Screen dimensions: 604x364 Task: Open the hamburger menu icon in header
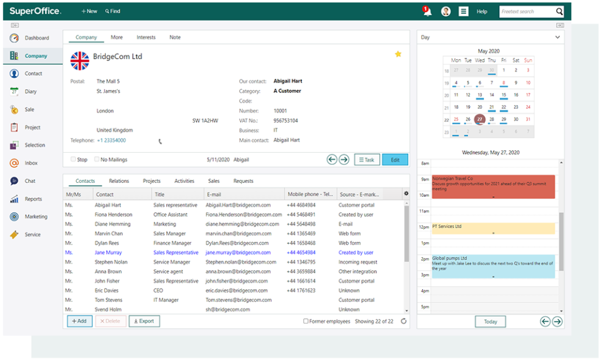click(x=464, y=11)
